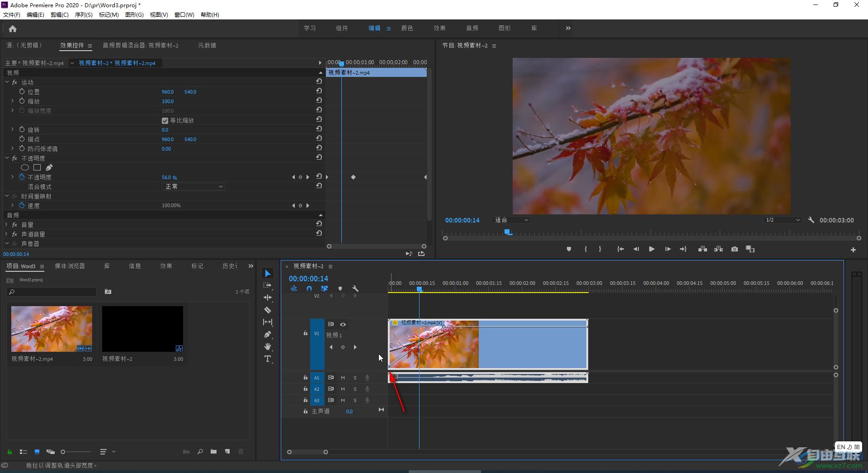Mute audio track A1
This screenshot has width=868, height=473.
343,378
